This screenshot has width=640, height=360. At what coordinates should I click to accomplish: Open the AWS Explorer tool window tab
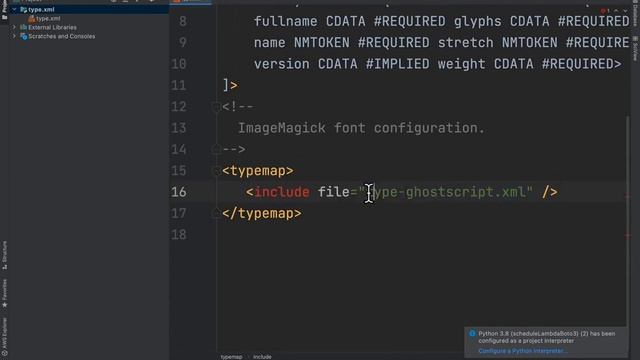tap(4, 337)
